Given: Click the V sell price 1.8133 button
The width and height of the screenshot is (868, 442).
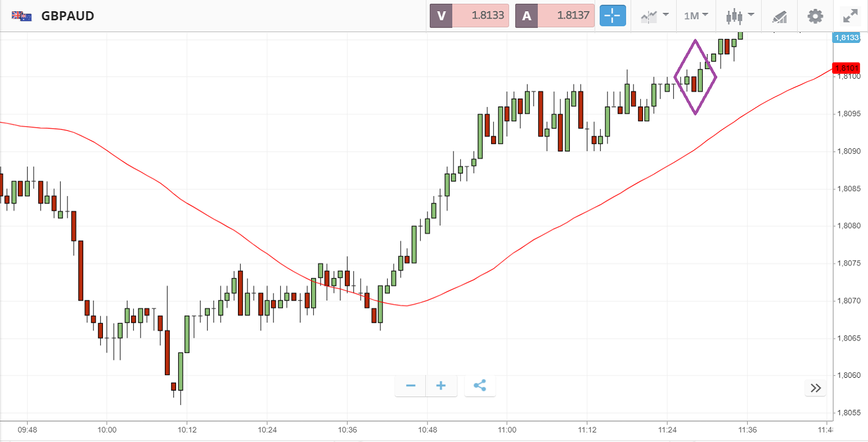Looking at the screenshot, I should point(470,16).
